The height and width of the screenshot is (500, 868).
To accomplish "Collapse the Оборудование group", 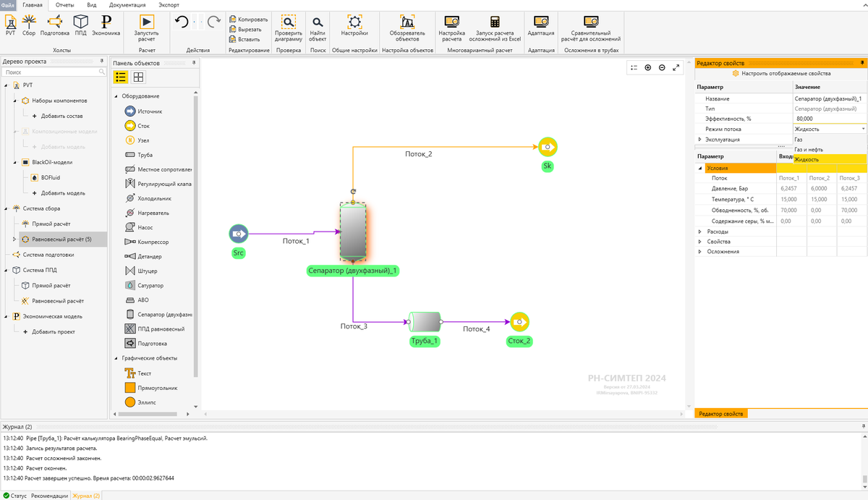I will point(116,96).
